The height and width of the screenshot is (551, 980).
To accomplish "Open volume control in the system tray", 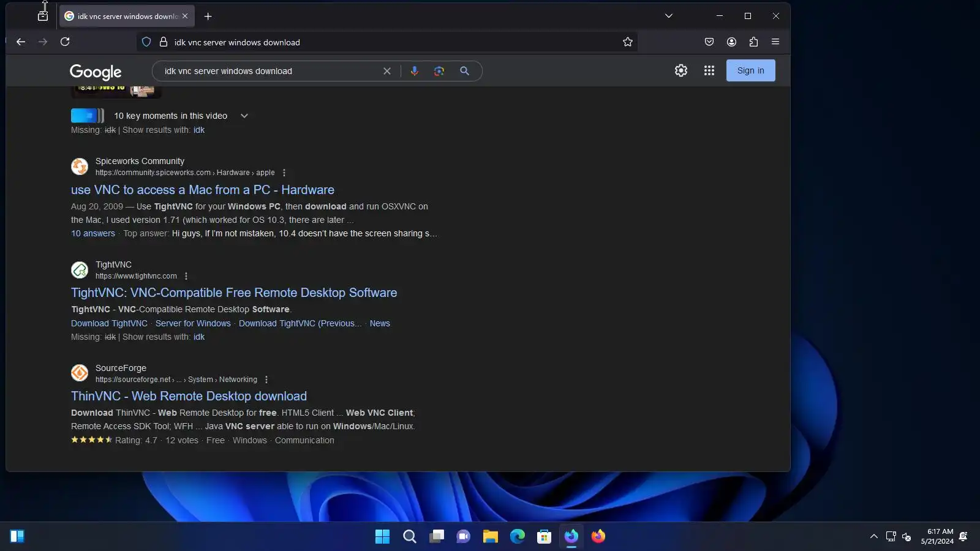I will [x=907, y=537].
